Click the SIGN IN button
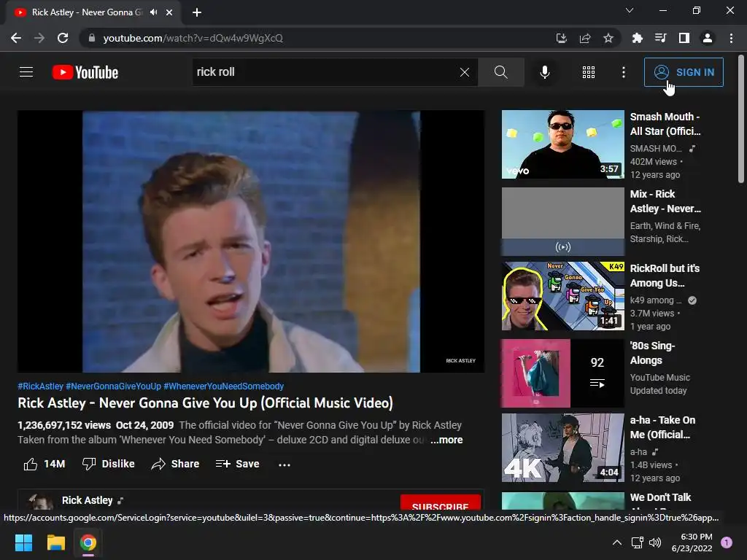This screenshot has width=747, height=560. point(684,72)
